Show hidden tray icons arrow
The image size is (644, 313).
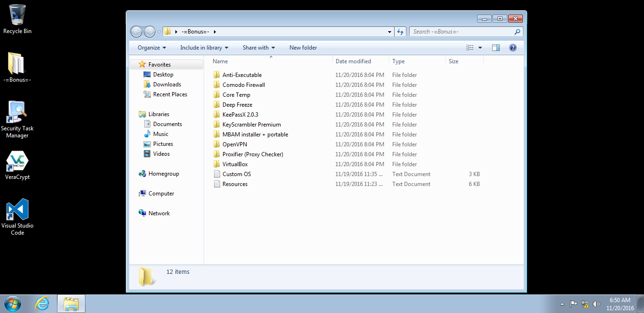[x=562, y=304]
